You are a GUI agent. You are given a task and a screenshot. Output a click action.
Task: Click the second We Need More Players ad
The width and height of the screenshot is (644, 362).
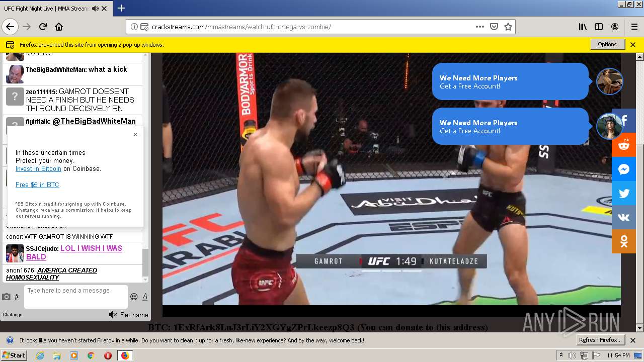pyautogui.click(x=510, y=126)
